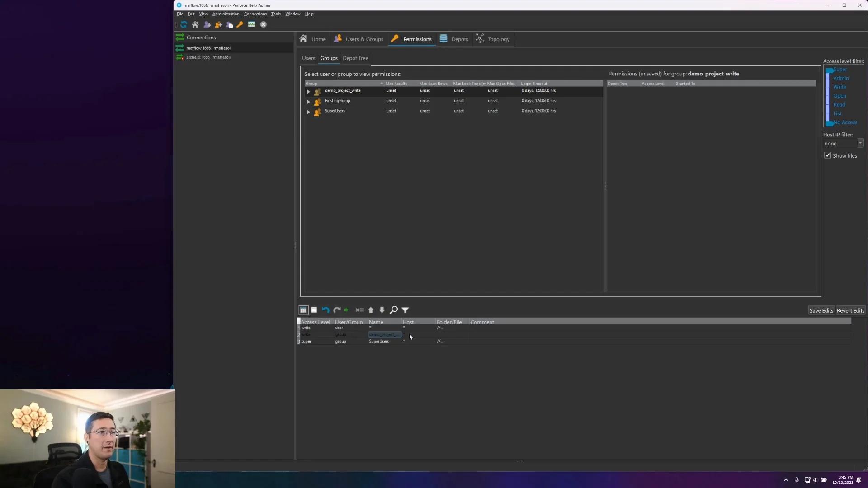Open the log monitor graph icon
The image size is (868, 488).
(251, 24)
